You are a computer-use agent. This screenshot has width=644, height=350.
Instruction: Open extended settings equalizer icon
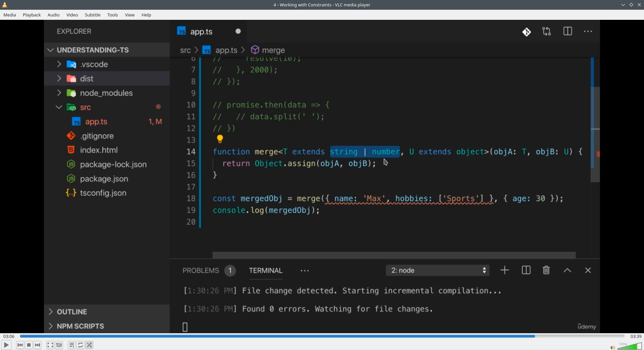point(59,345)
